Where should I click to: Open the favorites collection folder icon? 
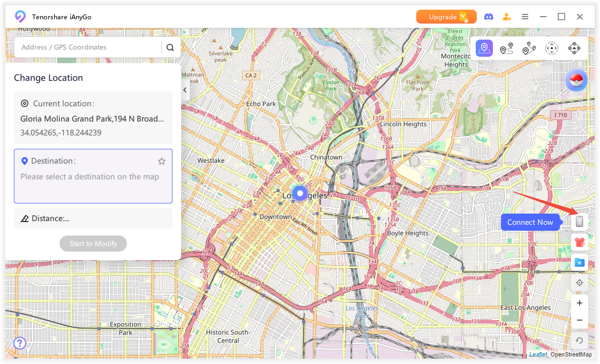click(579, 262)
